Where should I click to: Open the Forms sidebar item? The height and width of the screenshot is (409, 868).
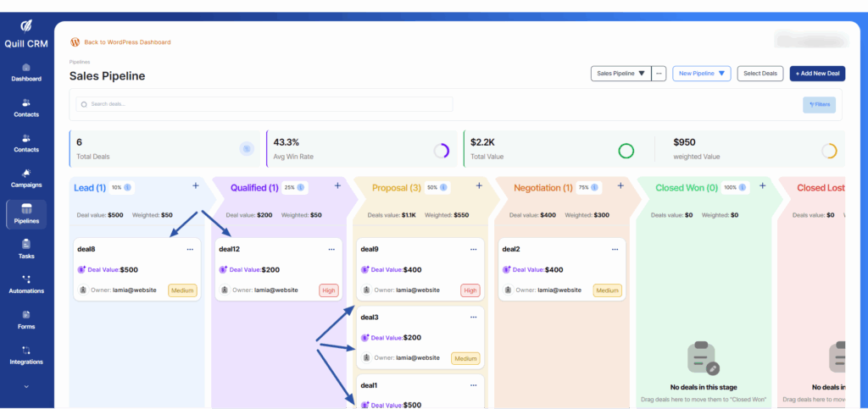coord(26,319)
